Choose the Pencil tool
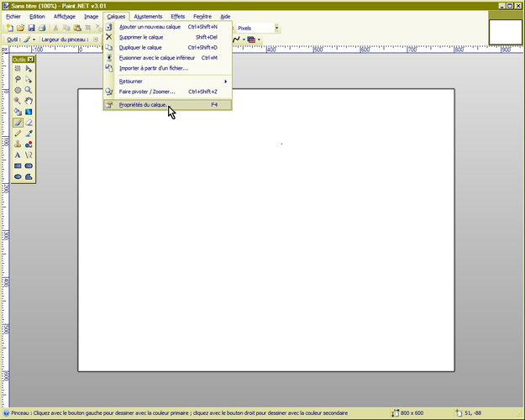 tap(18, 134)
